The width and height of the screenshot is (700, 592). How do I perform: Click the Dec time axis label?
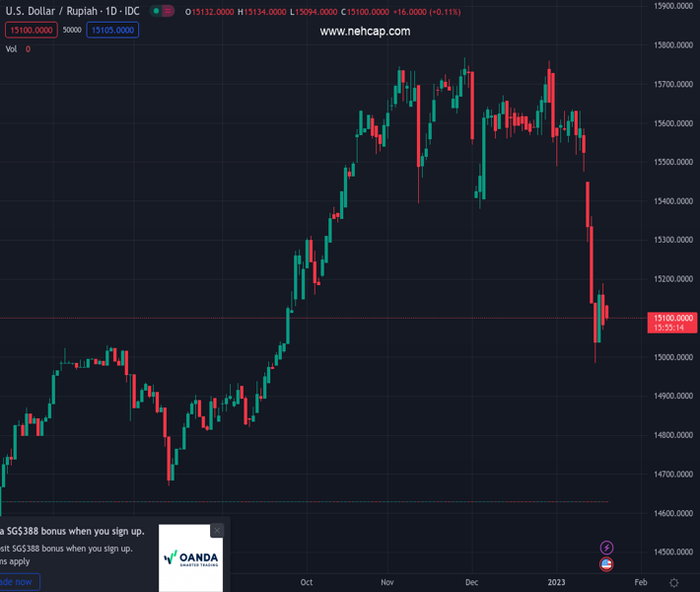pyautogui.click(x=472, y=582)
